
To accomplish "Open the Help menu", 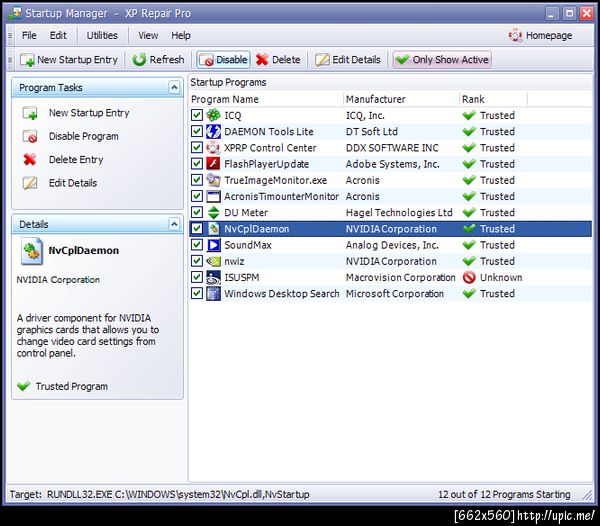I will 181,36.
